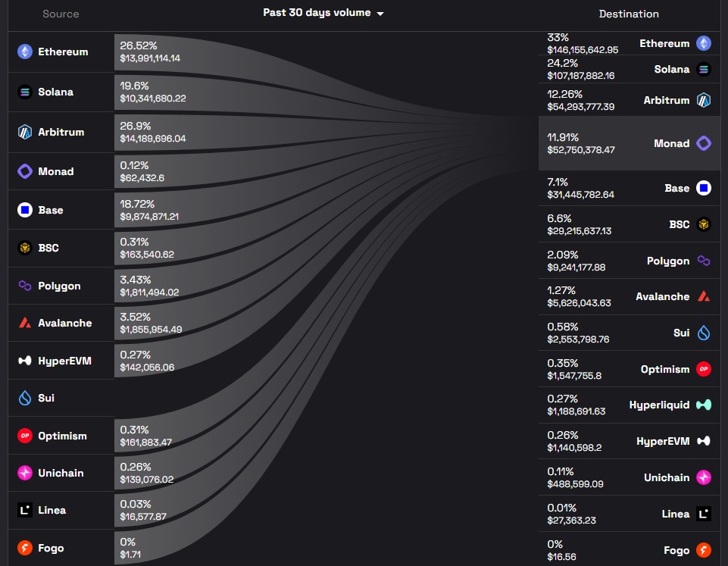Click the 26.9% Arbitrum percentage
Viewport: 728px width, 566px height.
136,126
